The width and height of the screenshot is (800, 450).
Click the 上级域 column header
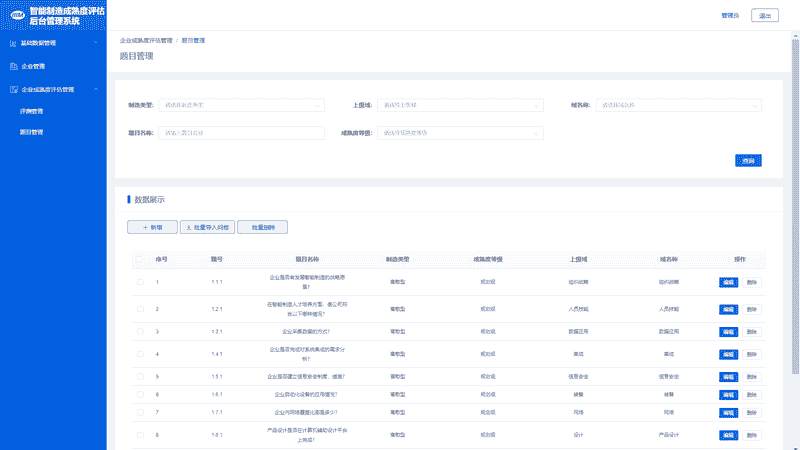(x=578, y=259)
